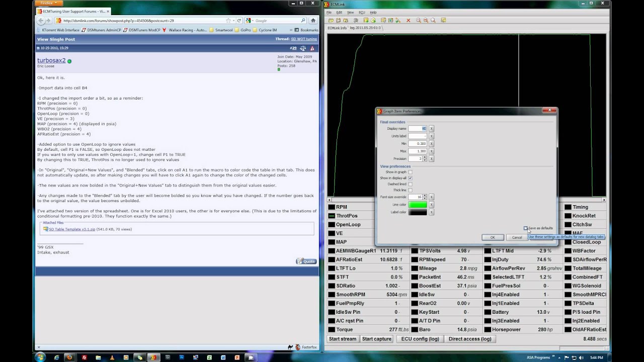Viewport: 644px width, 362px height.
Task: Click the graph horizontal scrollbar
Action: pos(466,200)
